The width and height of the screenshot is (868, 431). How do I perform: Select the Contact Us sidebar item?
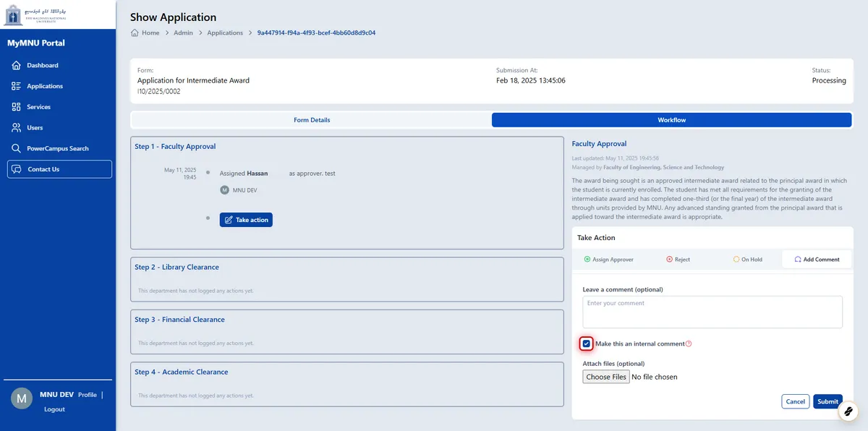(x=59, y=169)
